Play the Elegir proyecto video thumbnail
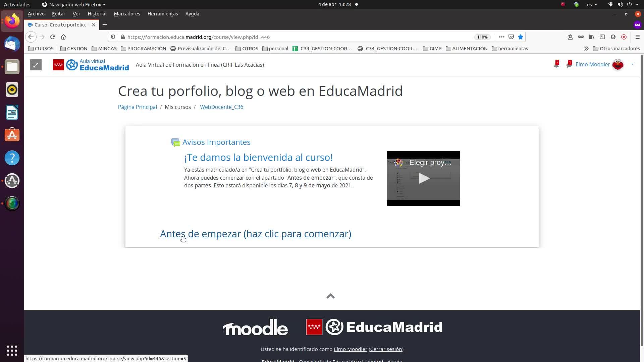 423,178
